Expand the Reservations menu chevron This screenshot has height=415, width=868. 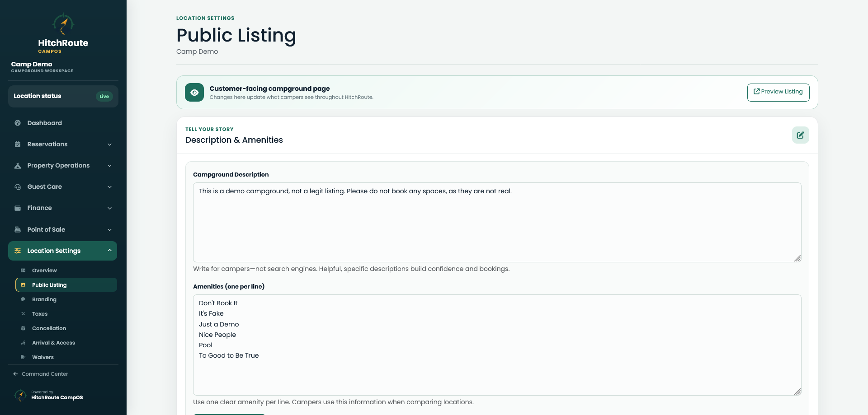[x=109, y=145]
